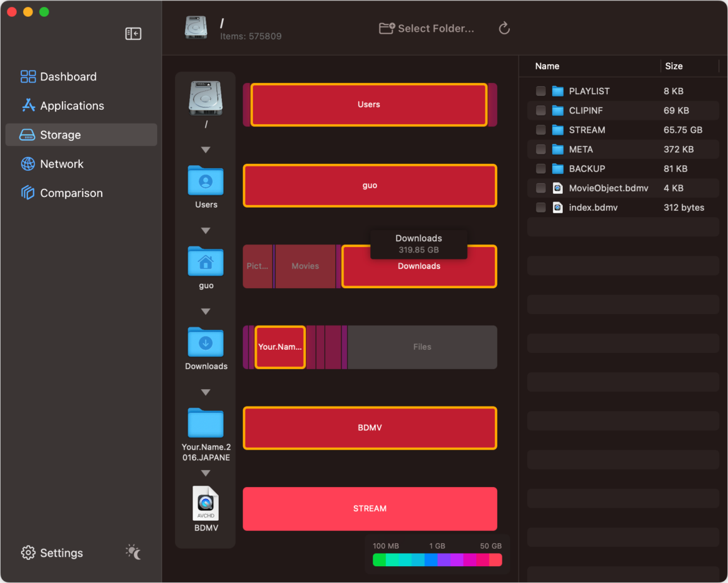Select the root drive icon in the path column
Image resolution: width=728 pixels, height=583 pixels.
pyautogui.click(x=206, y=99)
